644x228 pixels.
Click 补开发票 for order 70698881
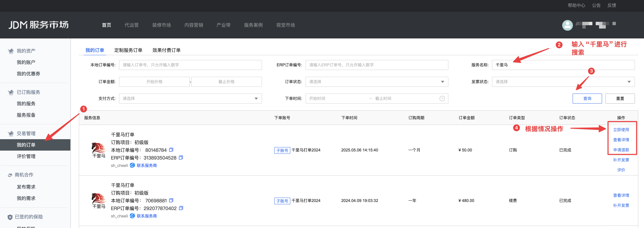tap(621, 205)
